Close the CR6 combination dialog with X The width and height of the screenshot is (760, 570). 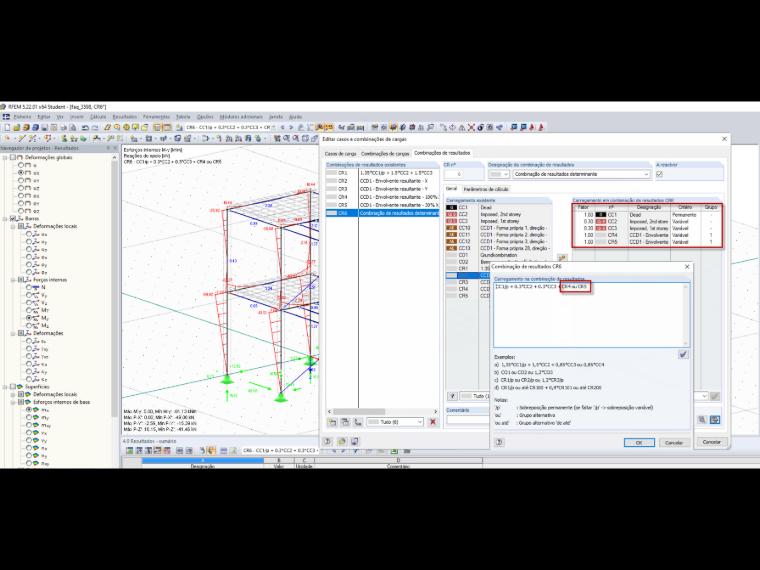[x=687, y=267]
